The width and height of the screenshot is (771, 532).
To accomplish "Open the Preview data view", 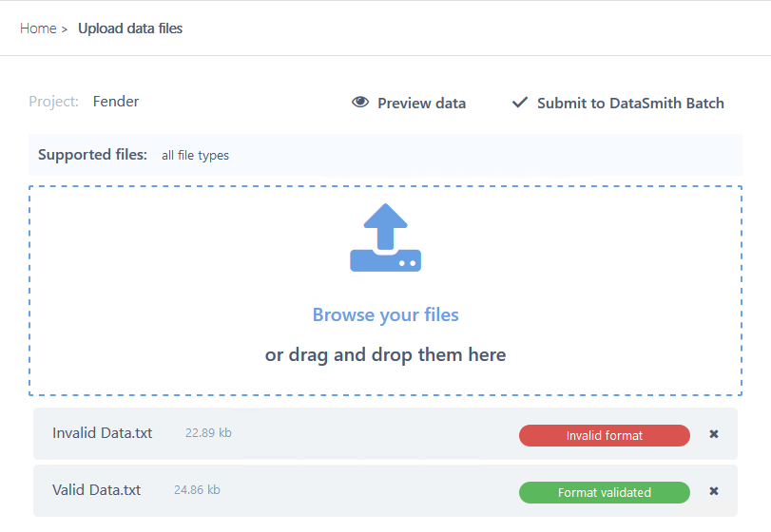I will [x=421, y=104].
